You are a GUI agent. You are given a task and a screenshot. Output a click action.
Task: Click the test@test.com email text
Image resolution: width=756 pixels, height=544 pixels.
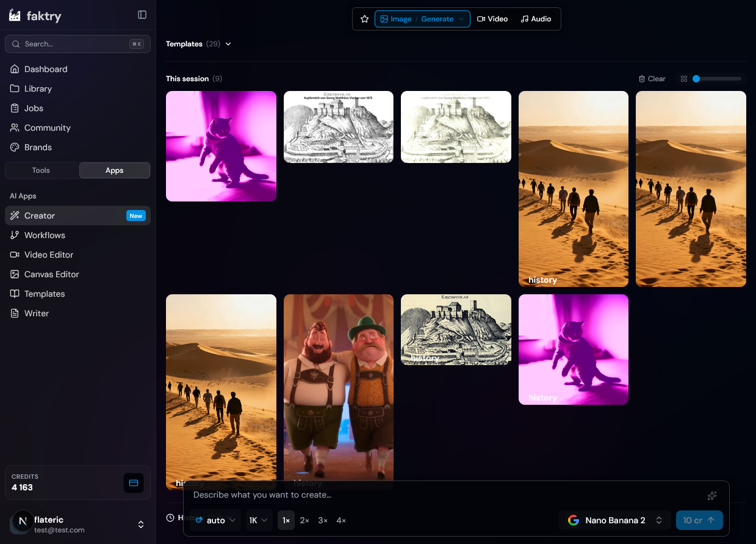pyautogui.click(x=60, y=530)
